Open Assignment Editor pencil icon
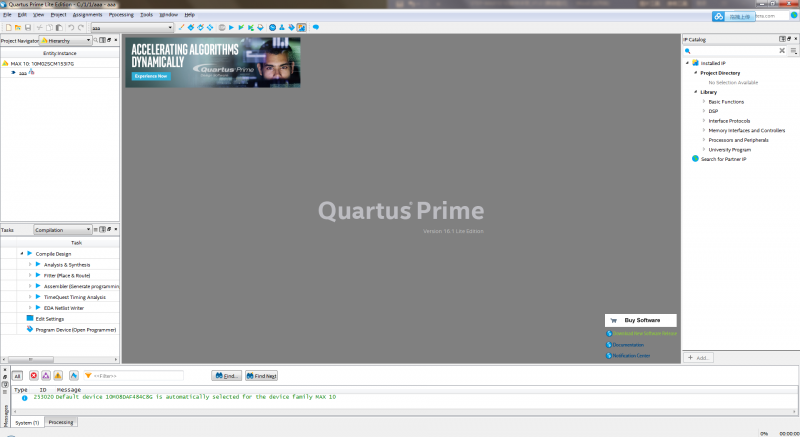 pos(181,28)
